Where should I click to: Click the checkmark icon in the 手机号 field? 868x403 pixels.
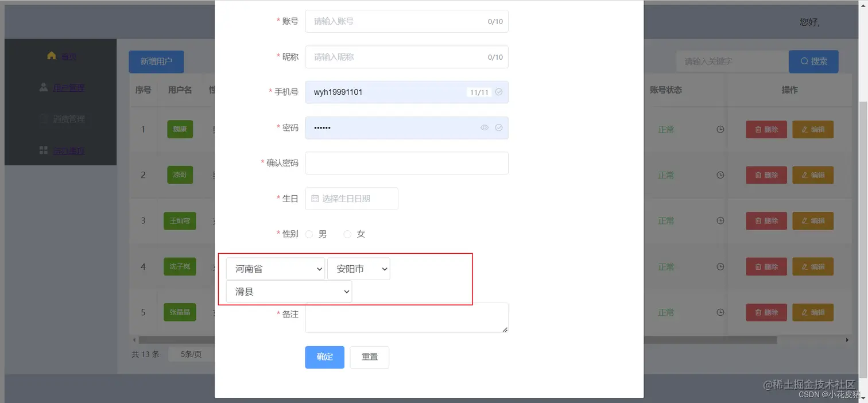[498, 92]
